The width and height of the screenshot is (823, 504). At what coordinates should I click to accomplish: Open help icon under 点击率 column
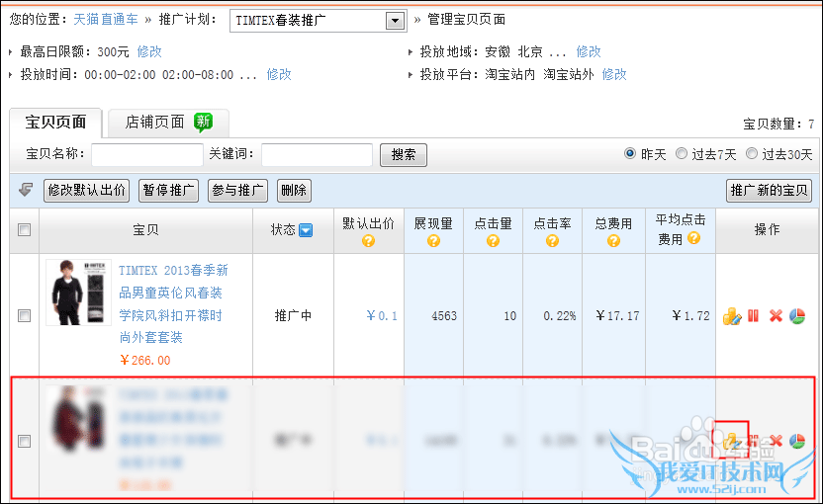click(x=552, y=241)
